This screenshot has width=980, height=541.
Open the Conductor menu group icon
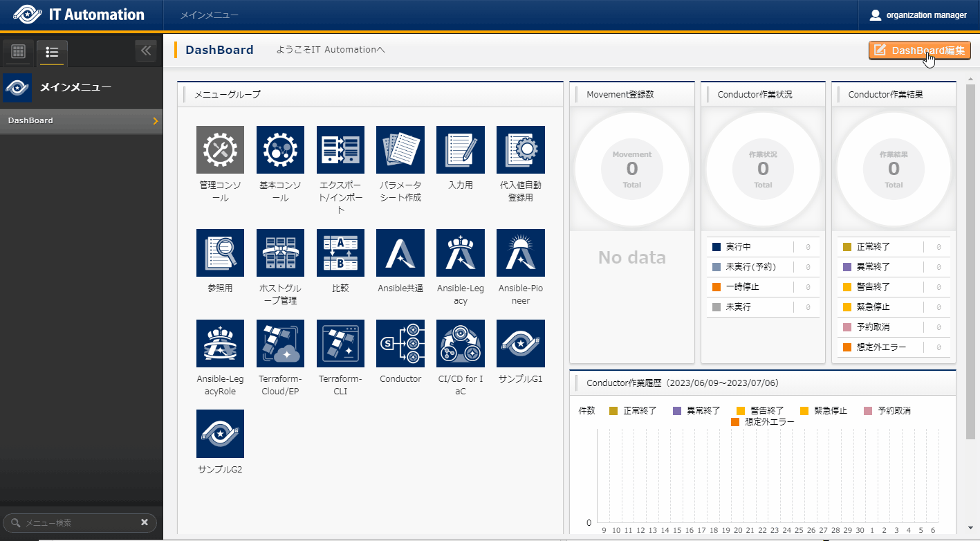400,343
